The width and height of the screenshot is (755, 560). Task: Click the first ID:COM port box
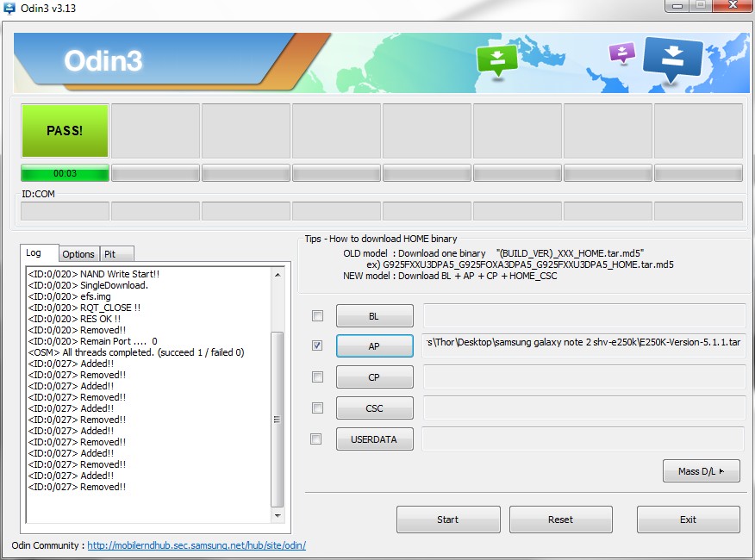[x=65, y=211]
